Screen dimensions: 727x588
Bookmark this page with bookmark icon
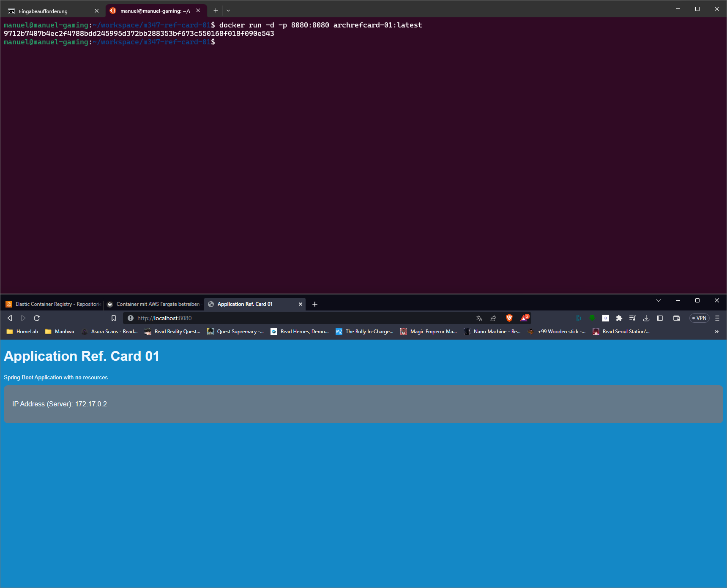point(114,318)
